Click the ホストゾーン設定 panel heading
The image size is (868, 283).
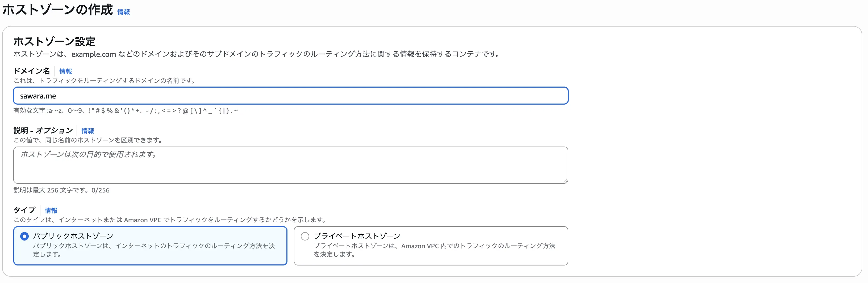[x=55, y=41]
